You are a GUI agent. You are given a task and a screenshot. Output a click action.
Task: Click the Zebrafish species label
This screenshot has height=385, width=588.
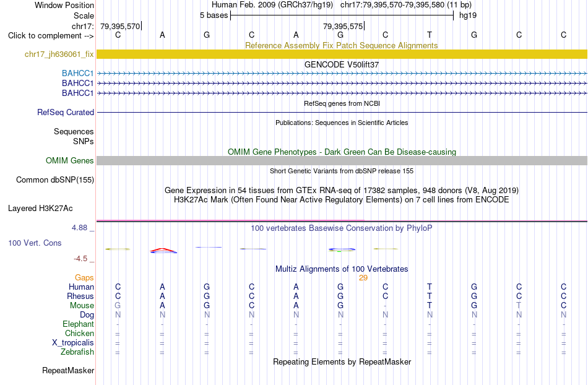[x=77, y=352]
